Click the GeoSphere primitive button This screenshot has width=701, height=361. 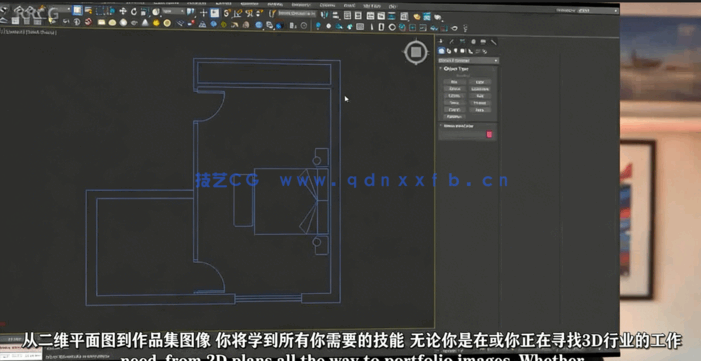(480, 89)
